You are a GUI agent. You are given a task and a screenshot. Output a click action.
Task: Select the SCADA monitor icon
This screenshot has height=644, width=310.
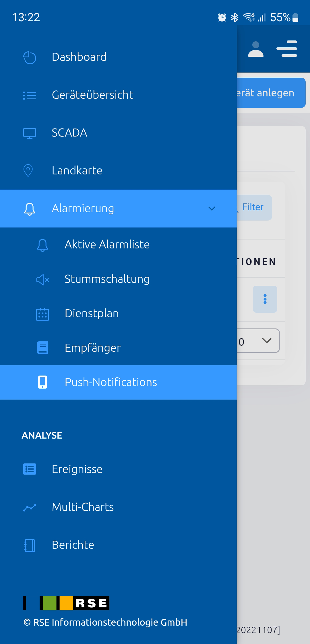click(30, 133)
